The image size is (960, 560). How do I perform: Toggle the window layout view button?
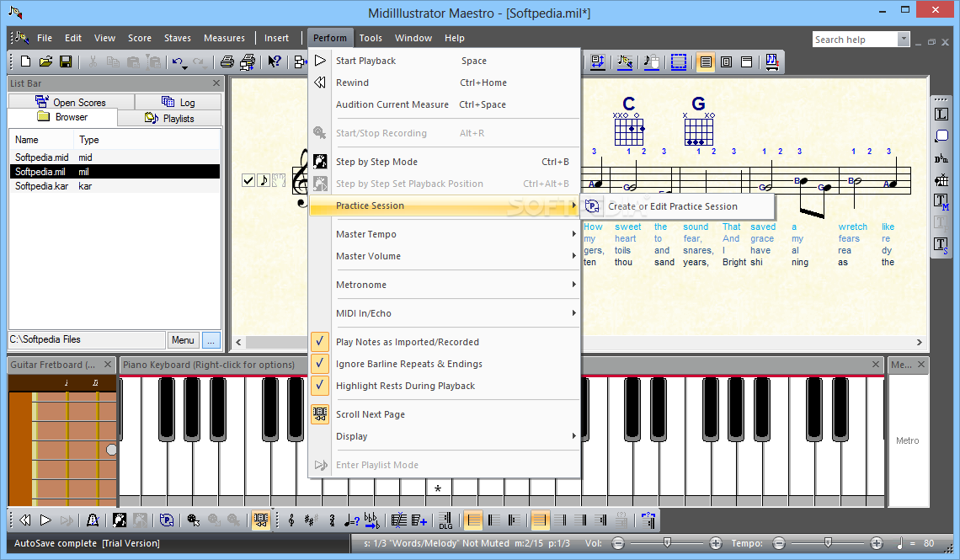coord(746,61)
